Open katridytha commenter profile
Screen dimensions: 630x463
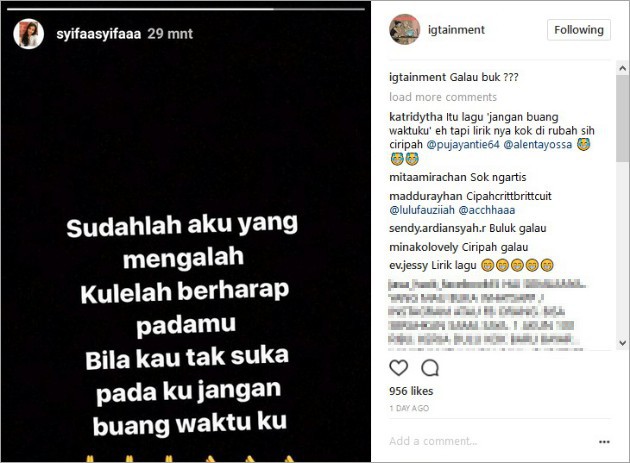pos(415,117)
